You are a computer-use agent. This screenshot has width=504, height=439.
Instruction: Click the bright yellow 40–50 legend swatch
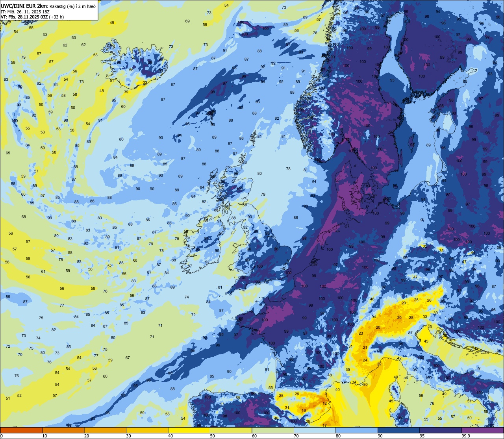(x=189, y=430)
